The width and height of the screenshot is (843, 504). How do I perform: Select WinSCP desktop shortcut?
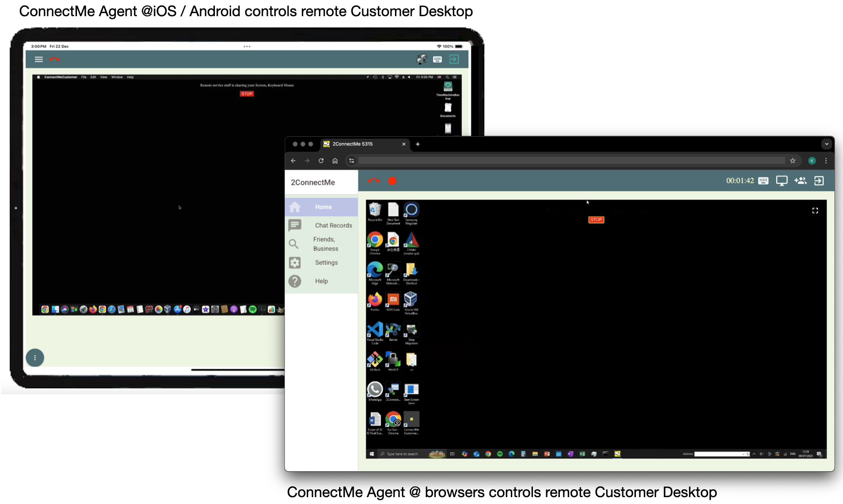393,361
